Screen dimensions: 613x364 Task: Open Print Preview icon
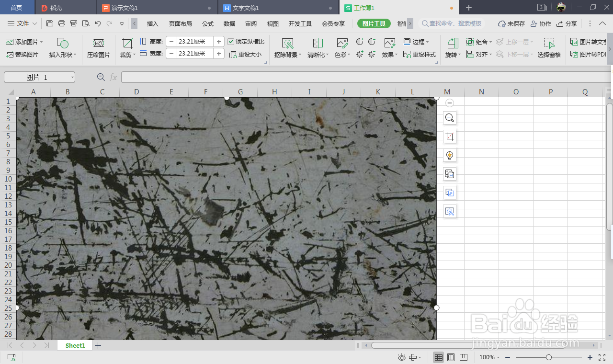click(86, 23)
